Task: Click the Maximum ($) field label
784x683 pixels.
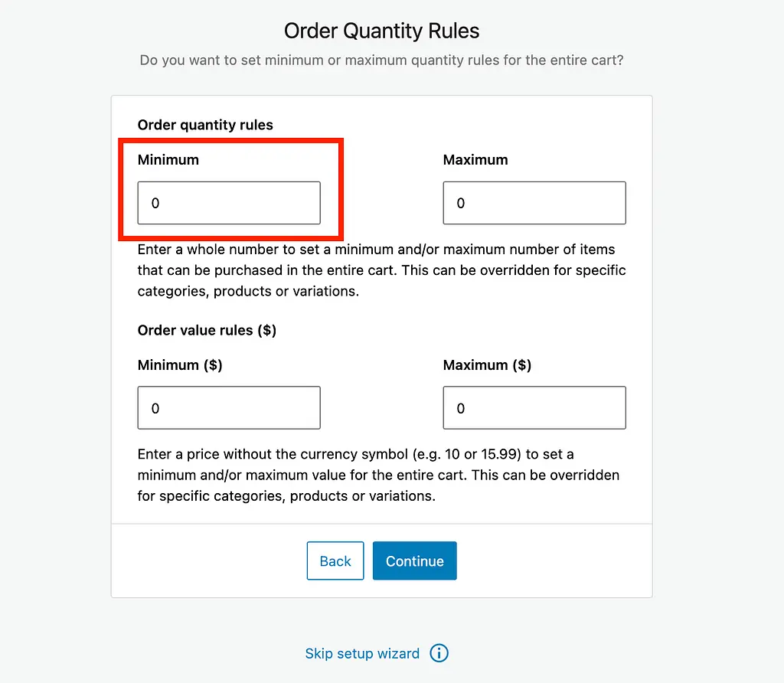Action: click(487, 365)
